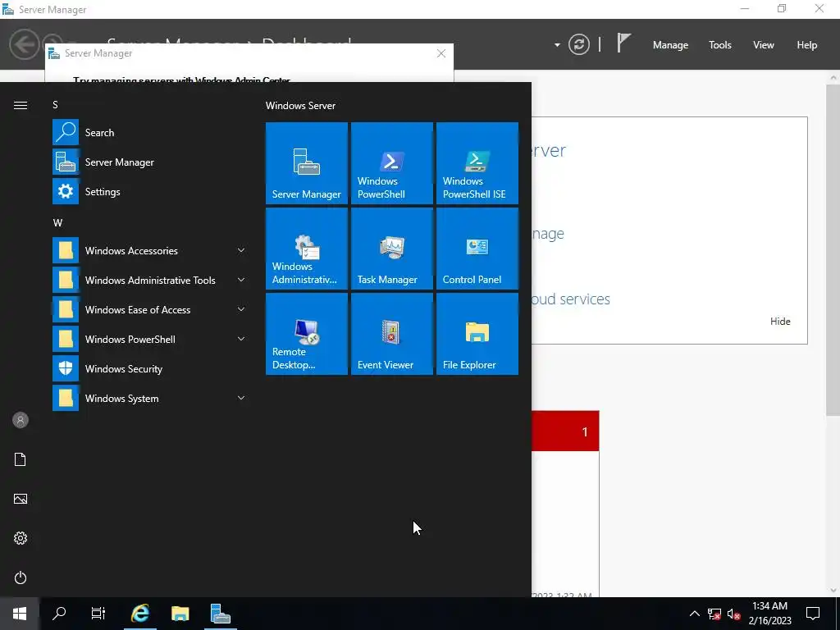Open Documents from the Start sidebar
840x630 pixels.
coord(21,459)
